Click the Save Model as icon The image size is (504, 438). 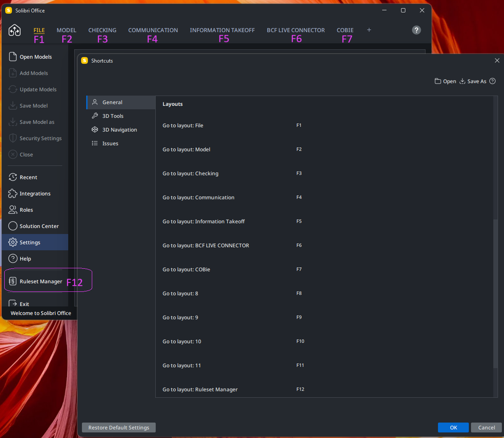[x=12, y=122]
